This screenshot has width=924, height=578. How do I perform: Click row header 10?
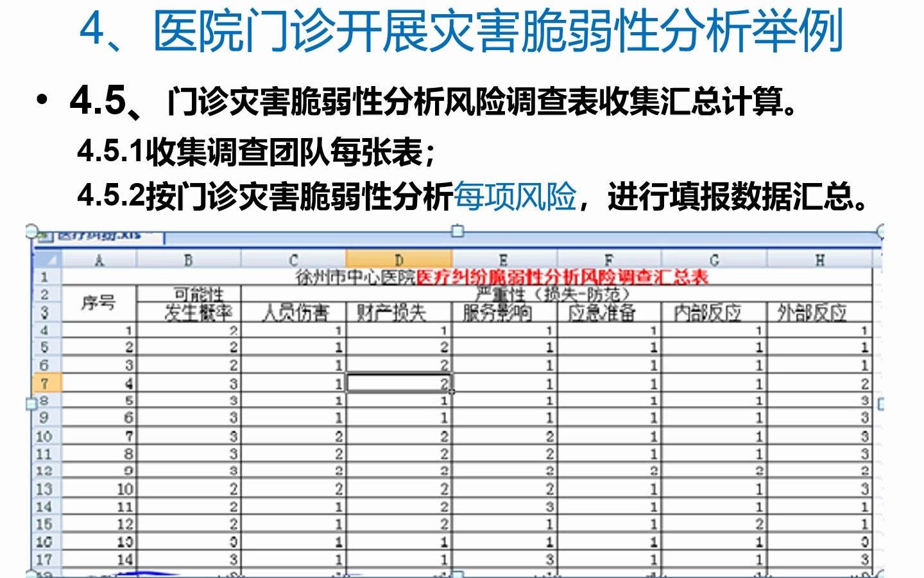(46, 436)
